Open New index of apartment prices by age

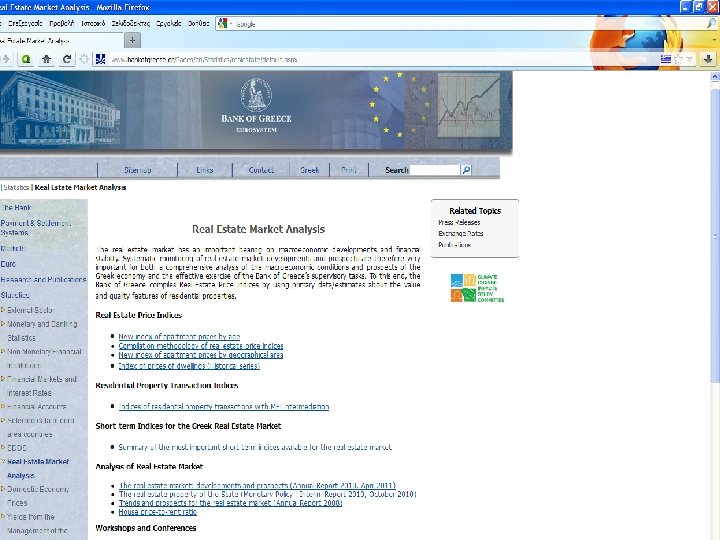point(179,337)
